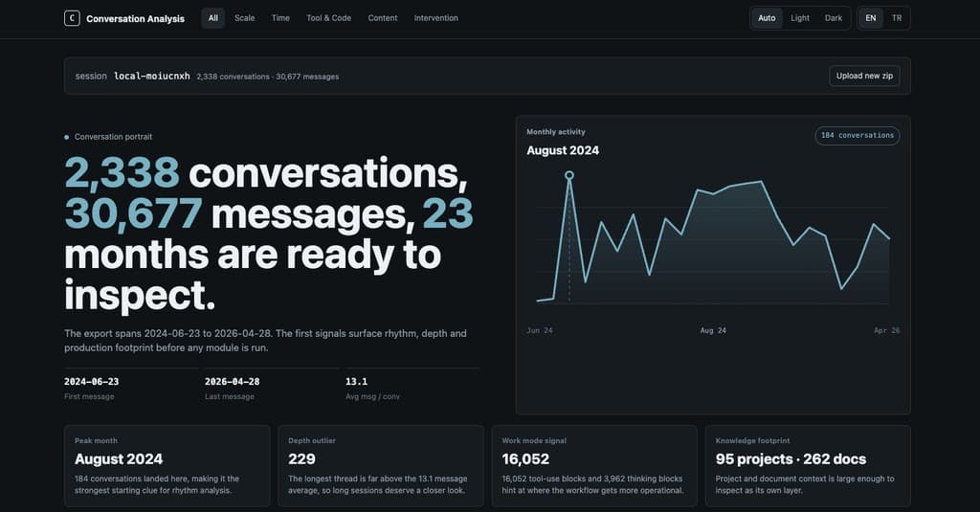Click the Jun 24 axis label

(x=540, y=330)
